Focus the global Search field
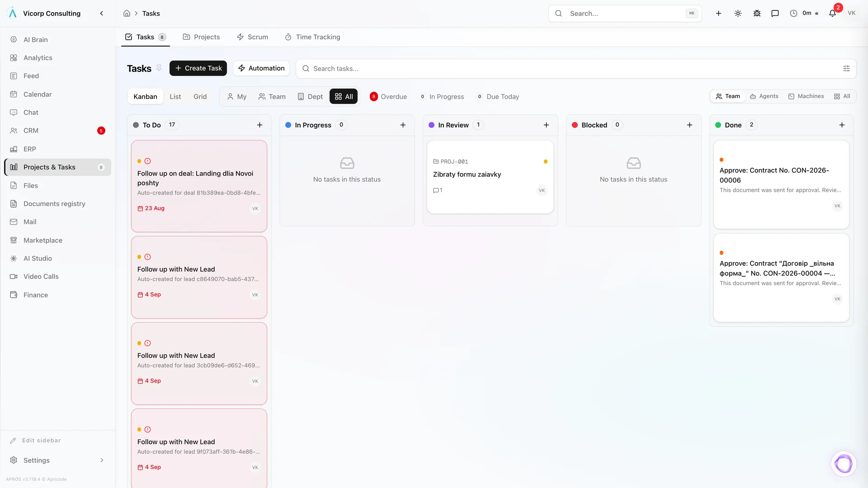Image resolution: width=868 pixels, height=488 pixels. click(625, 14)
